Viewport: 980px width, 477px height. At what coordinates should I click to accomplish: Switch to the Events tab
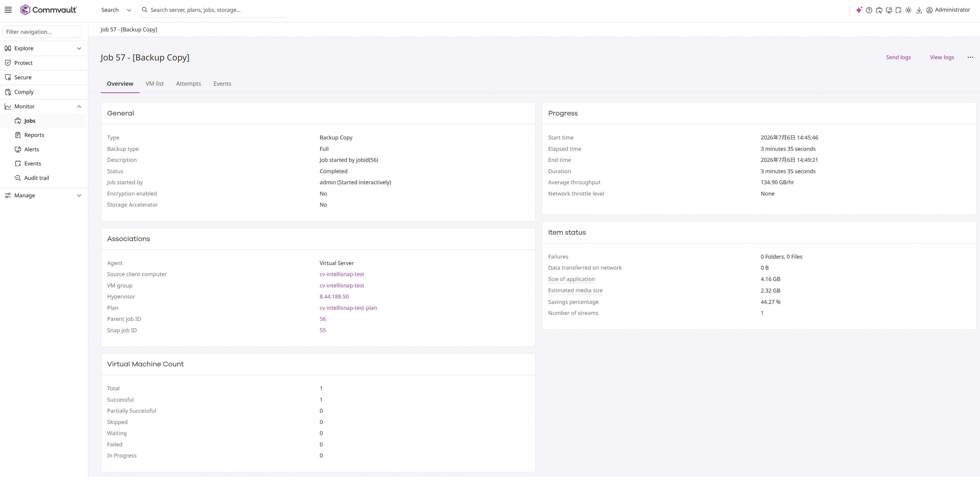(222, 84)
